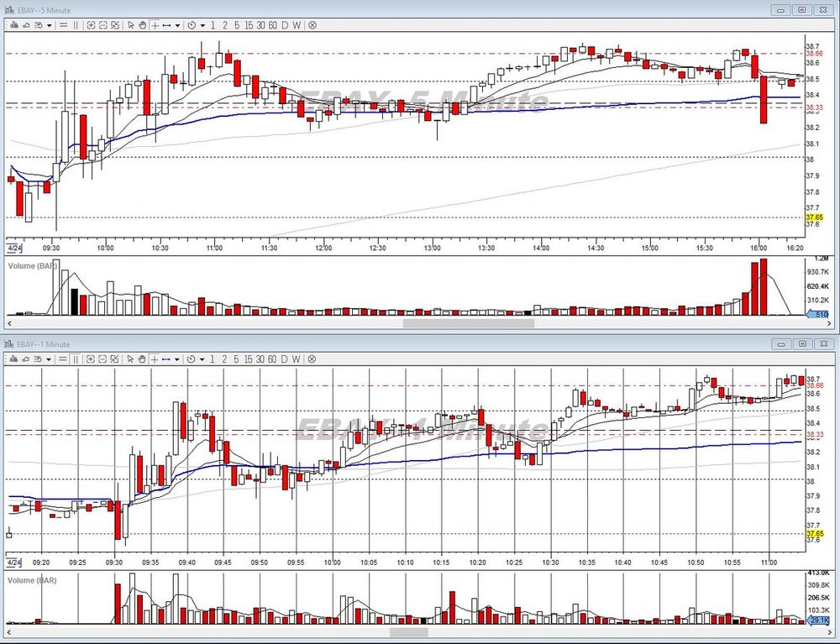Click the Volume (BAR) label in 1 Minute window
The height and width of the screenshot is (644, 840).
32,580
